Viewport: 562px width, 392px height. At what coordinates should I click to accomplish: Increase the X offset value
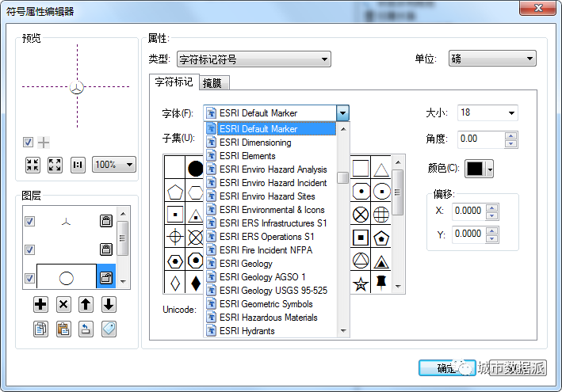click(492, 207)
